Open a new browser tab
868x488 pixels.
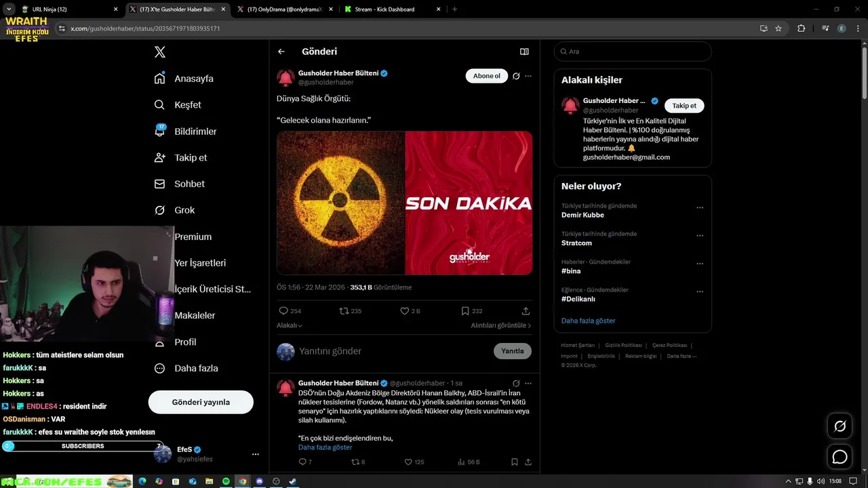pyautogui.click(x=454, y=9)
